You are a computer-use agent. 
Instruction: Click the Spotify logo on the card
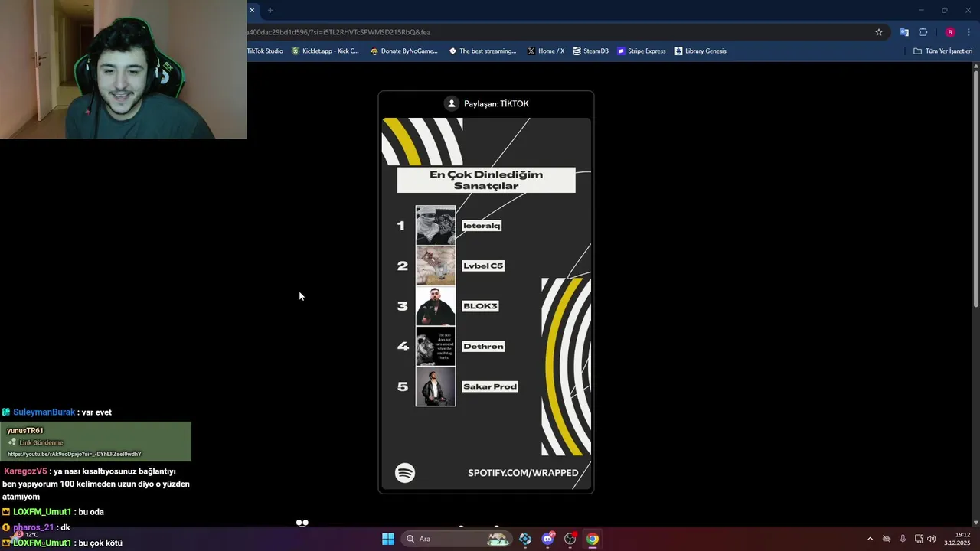coord(405,473)
